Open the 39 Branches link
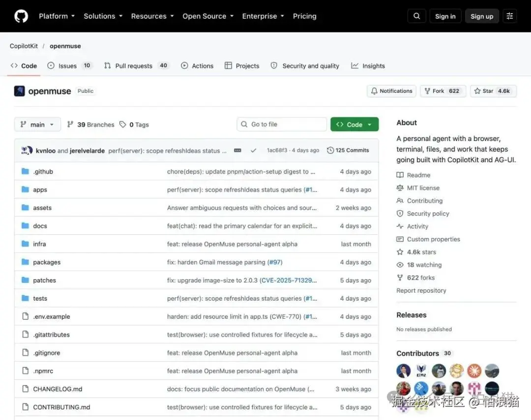 (91, 125)
